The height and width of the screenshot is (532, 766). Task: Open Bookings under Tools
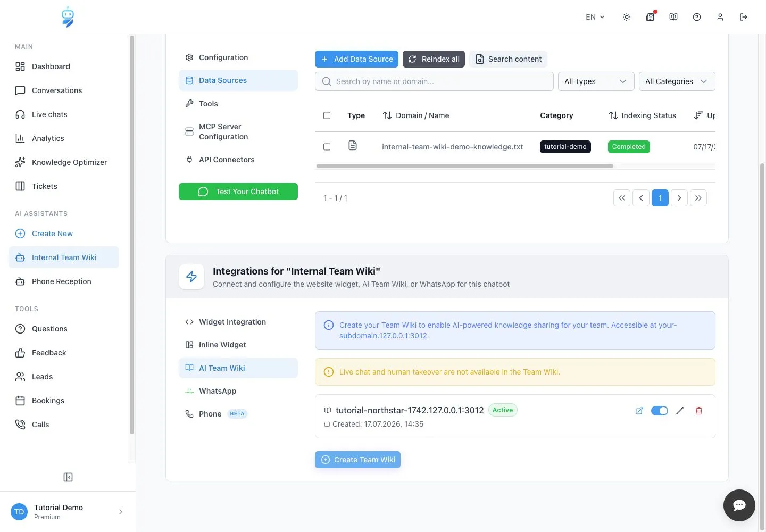tap(64, 401)
